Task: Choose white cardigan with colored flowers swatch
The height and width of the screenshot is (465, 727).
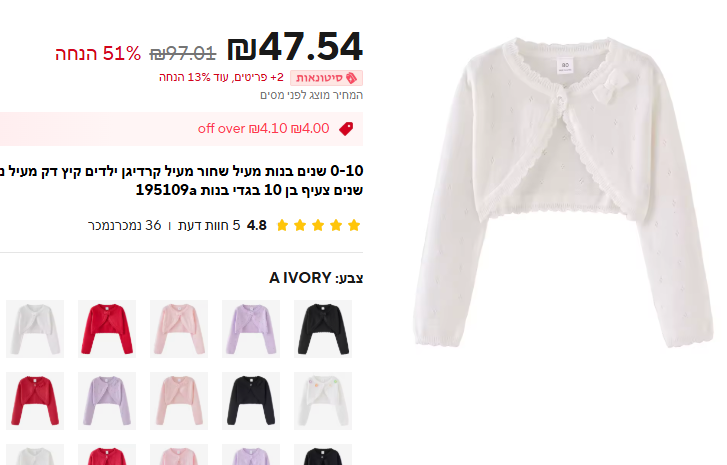Action: point(323,401)
